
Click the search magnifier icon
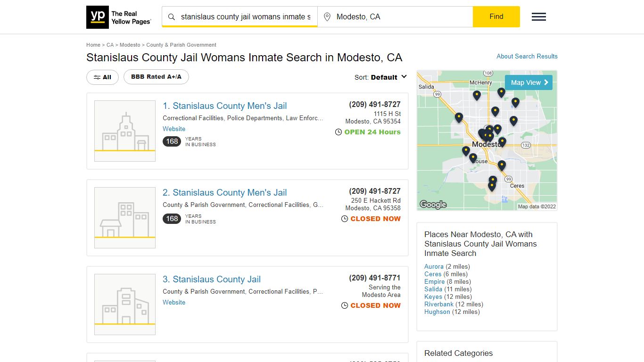tap(172, 17)
